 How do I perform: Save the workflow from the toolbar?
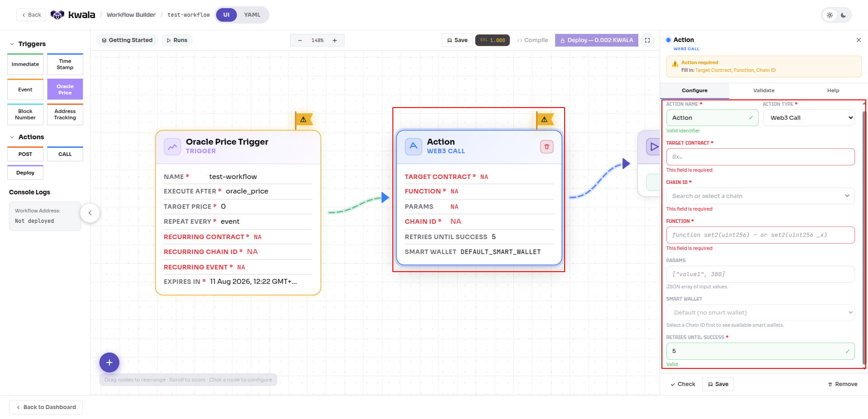[x=457, y=40]
